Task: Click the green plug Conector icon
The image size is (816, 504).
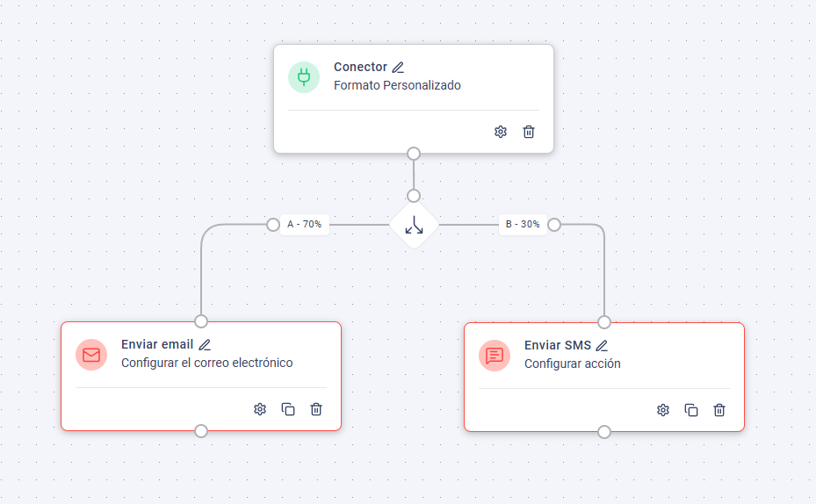Action: coord(304,77)
